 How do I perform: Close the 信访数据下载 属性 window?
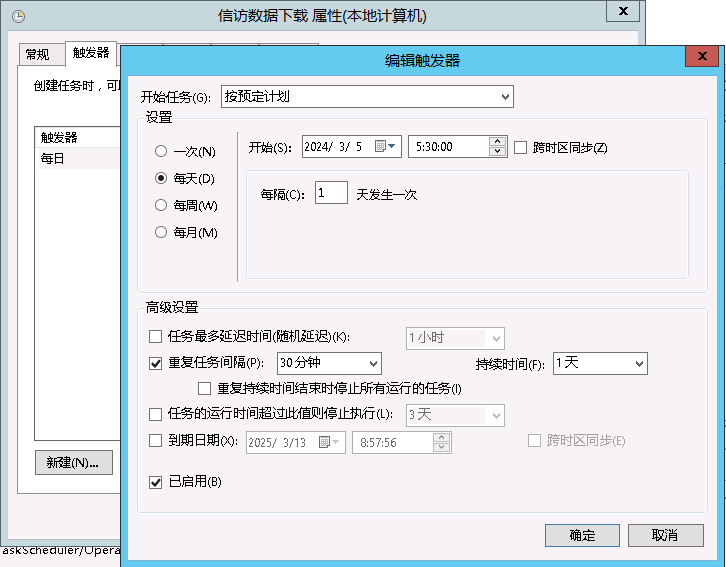click(623, 11)
